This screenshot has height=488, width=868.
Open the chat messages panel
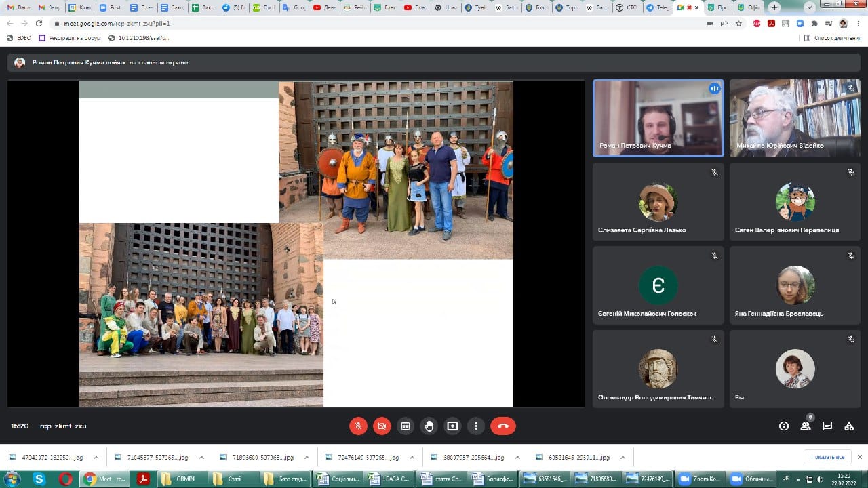point(827,426)
